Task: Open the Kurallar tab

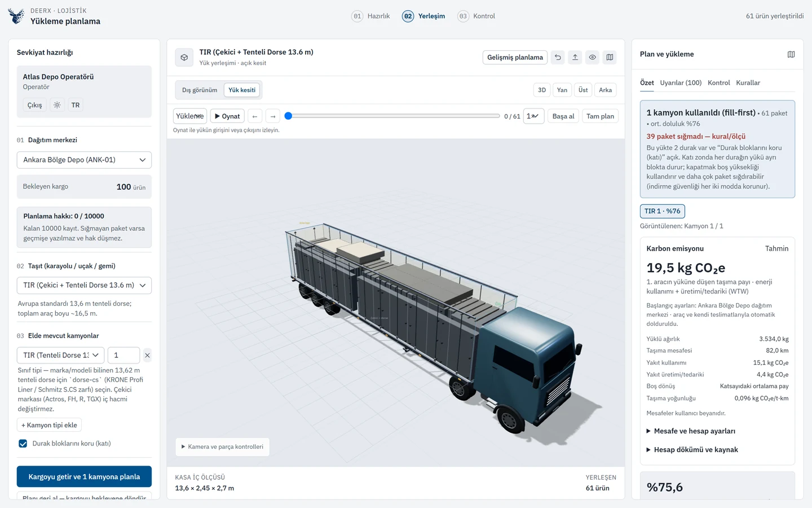Action: pyautogui.click(x=748, y=82)
